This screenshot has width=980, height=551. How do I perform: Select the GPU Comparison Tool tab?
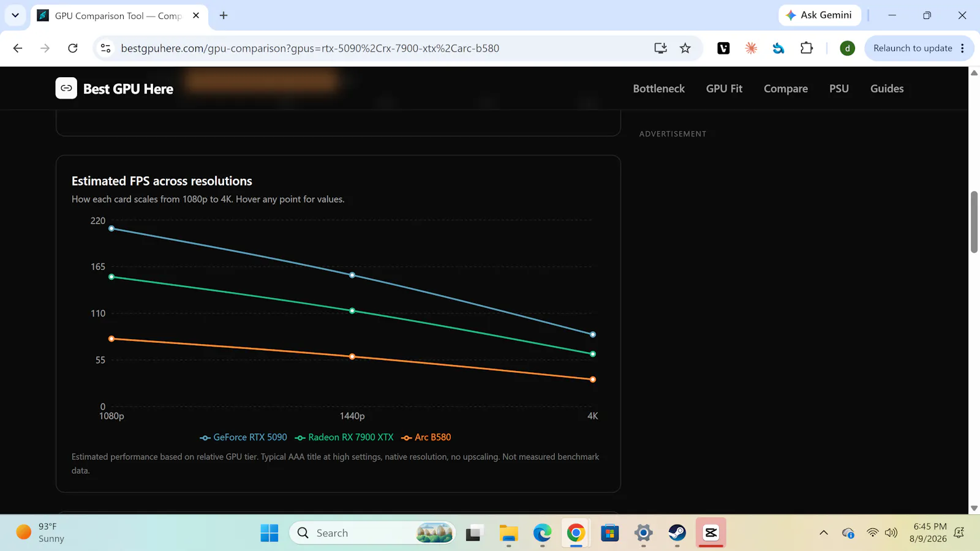click(x=118, y=16)
